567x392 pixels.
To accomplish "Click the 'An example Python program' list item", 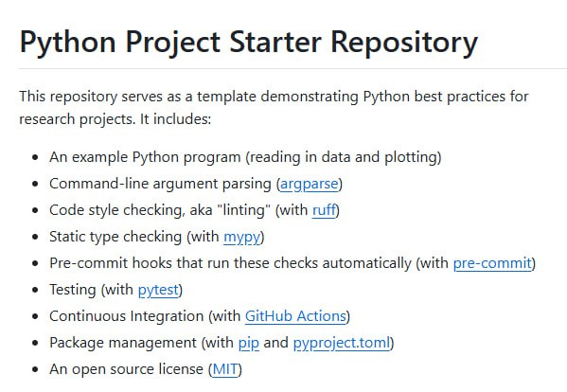I will coord(245,158).
